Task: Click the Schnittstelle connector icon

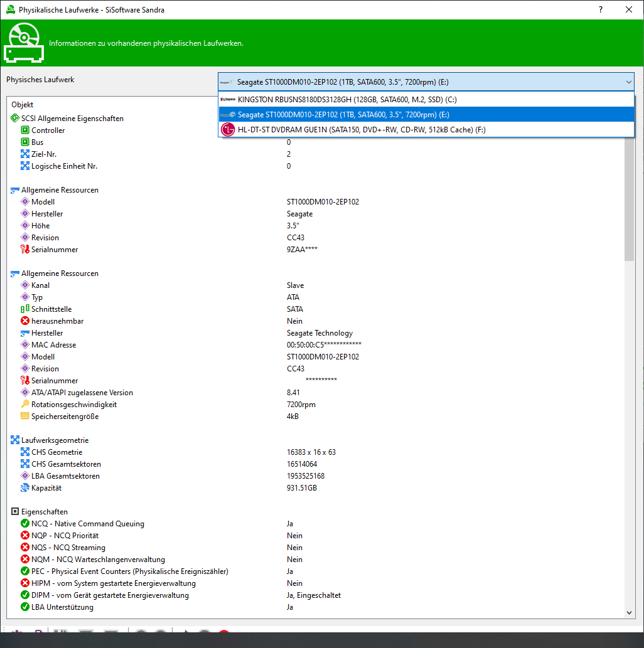Action: [x=25, y=309]
